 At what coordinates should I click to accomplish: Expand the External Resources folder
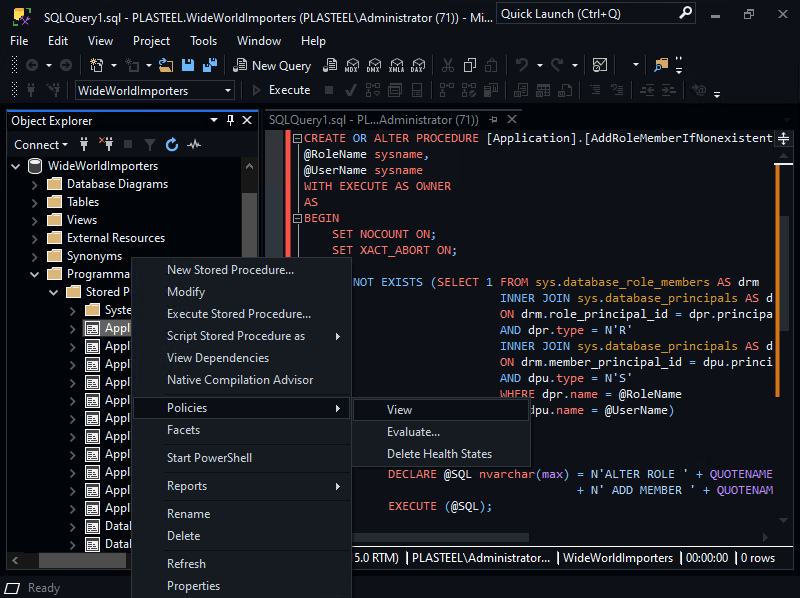[x=34, y=238]
